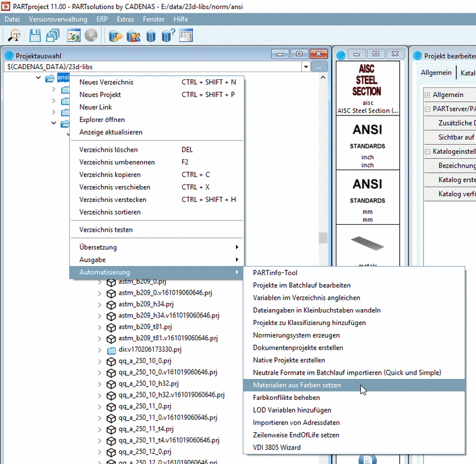Viewport: 476px width, 464px height.
Task: Click the cube icon of astm_b209_t81.prj
Action: click(x=111, y=328)
